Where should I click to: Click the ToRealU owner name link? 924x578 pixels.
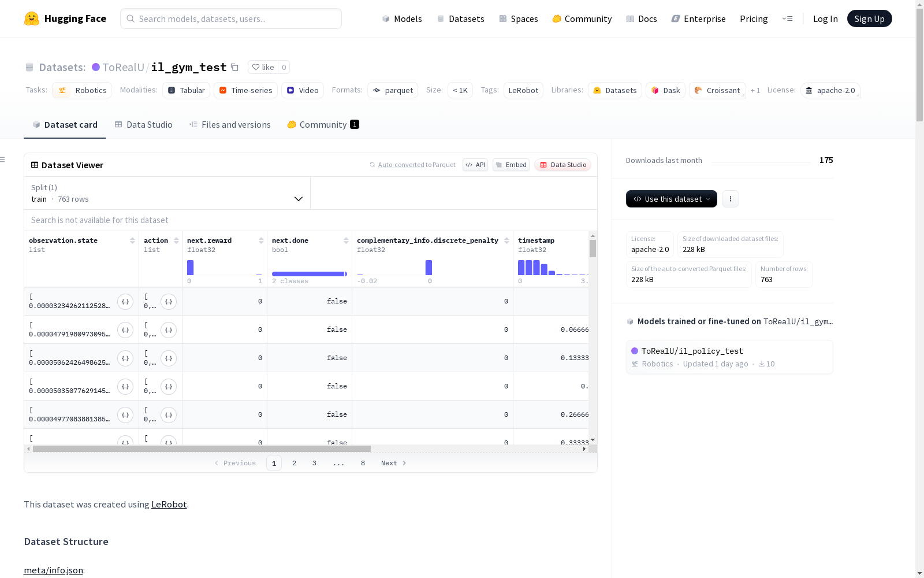pyautogui.click(x=124, y=67)
